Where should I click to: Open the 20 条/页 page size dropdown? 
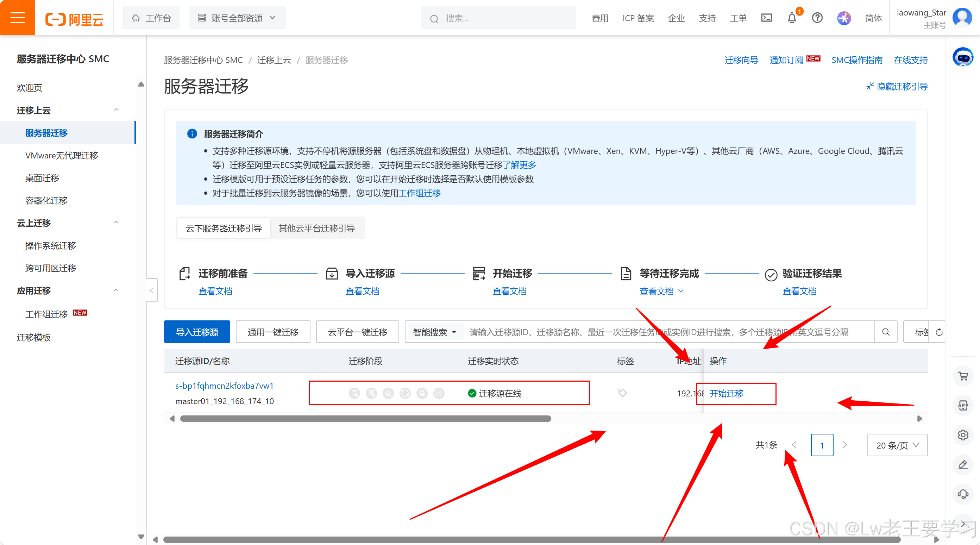(897, 445)
